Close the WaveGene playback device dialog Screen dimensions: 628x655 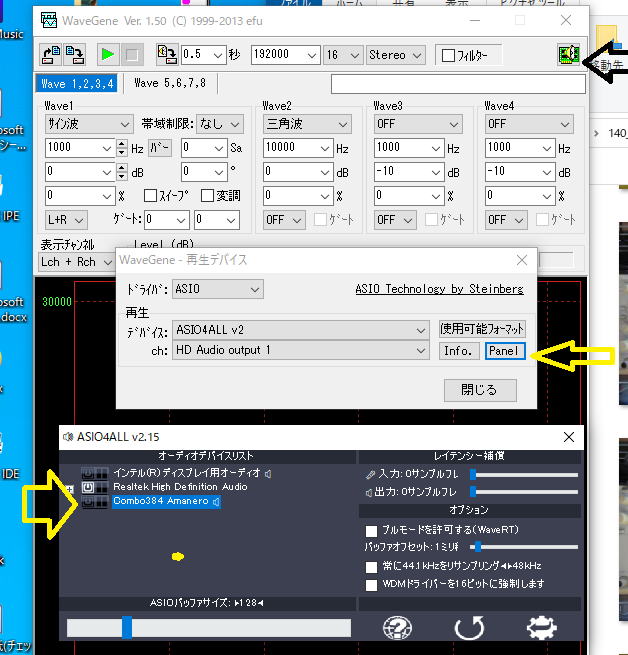pyautogui.click(x=522, y=260)
